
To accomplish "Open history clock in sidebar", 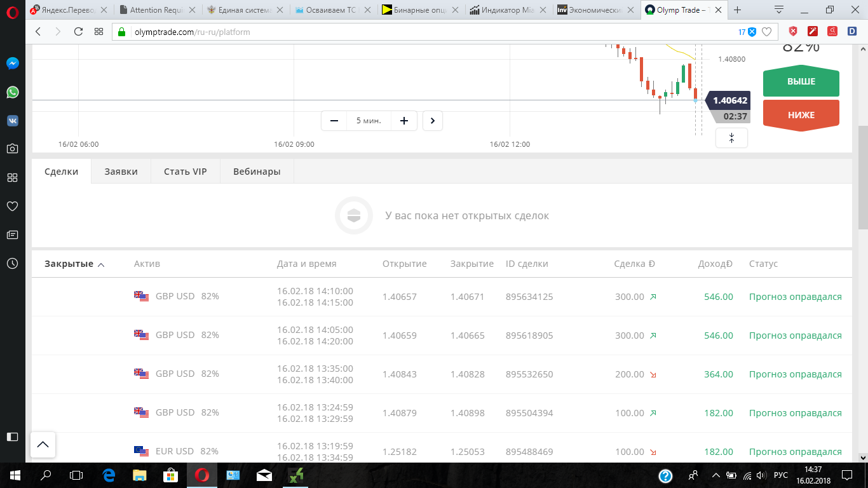I will pyautogui.click(x=12, y=263).
